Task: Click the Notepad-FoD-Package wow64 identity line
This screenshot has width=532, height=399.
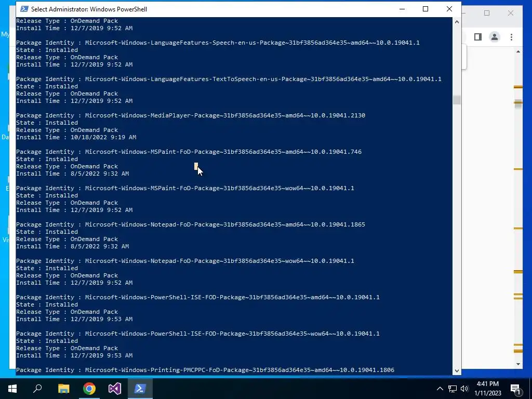Action: coord(185,261)
